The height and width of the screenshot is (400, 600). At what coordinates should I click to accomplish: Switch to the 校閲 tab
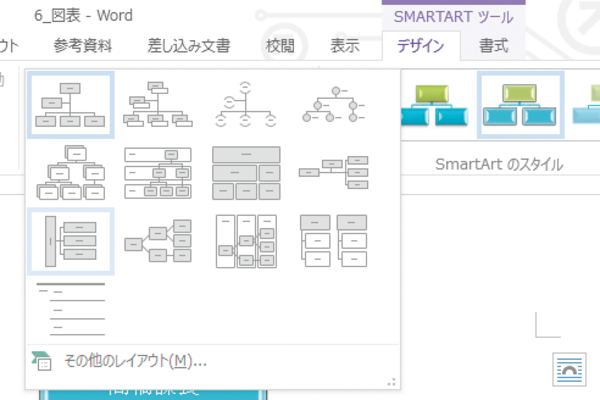tap(280, 46)
